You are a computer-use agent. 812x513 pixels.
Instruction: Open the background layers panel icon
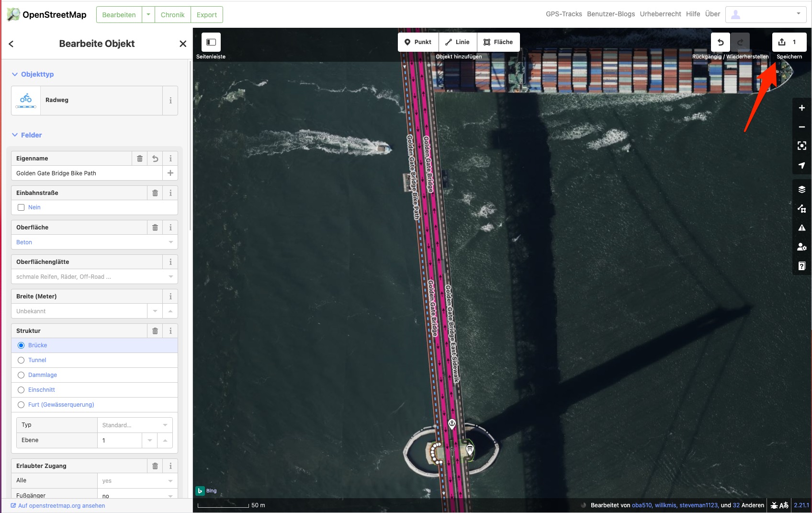(802, 190)
